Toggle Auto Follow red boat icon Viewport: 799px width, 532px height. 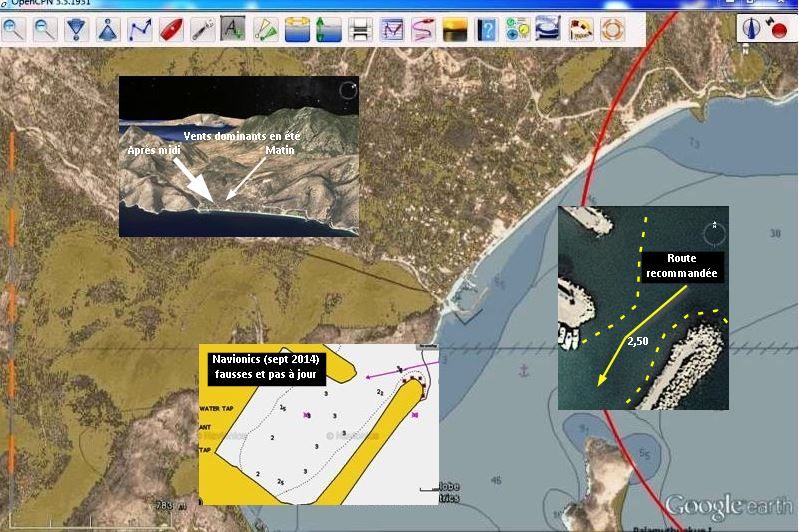171,30
